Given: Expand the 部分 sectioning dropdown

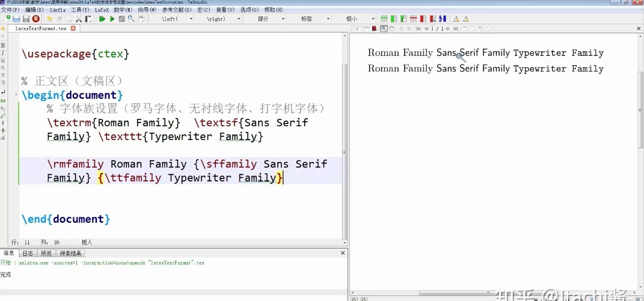Looking at the screenshot, I should [x=283, y=19].
